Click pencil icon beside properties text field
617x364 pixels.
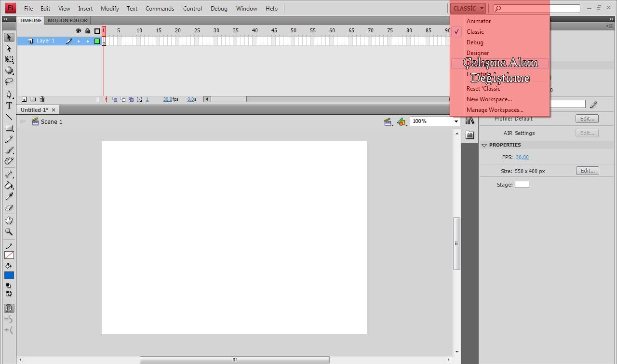pos(593,104)
